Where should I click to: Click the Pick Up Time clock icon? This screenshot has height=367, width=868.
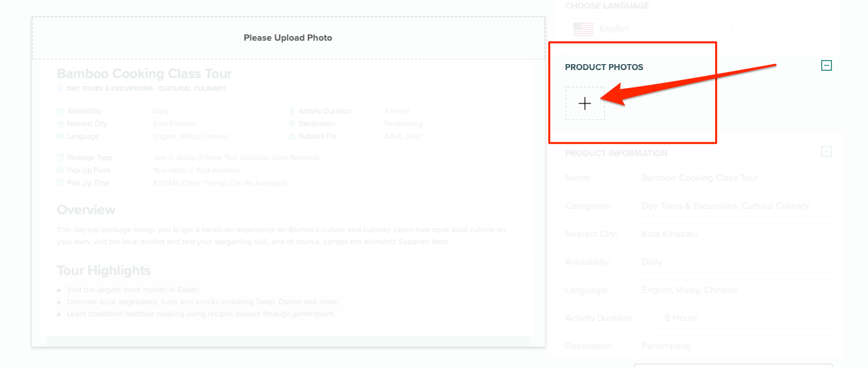pos(61,183)
